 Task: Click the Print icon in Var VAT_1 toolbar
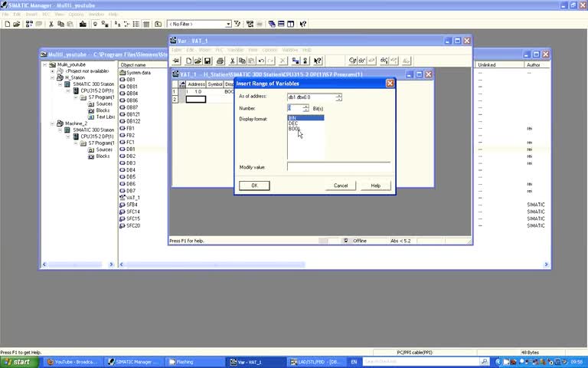220,61
